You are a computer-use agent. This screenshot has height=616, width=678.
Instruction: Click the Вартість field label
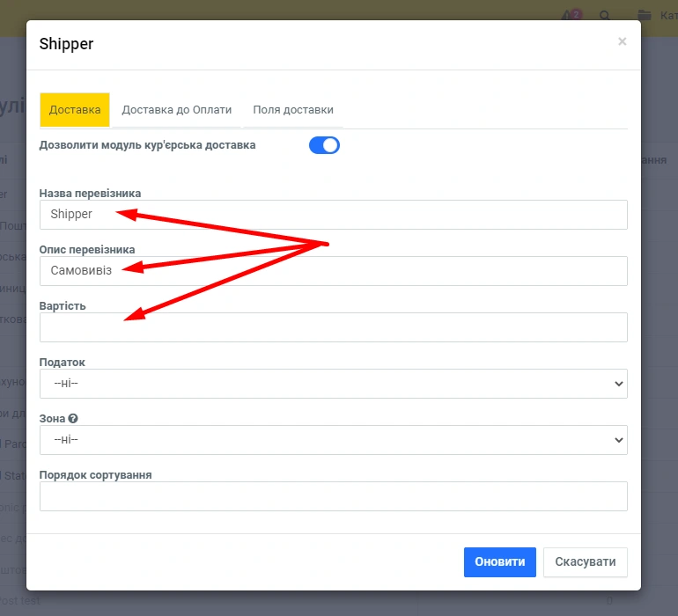[x=63, y=305]
